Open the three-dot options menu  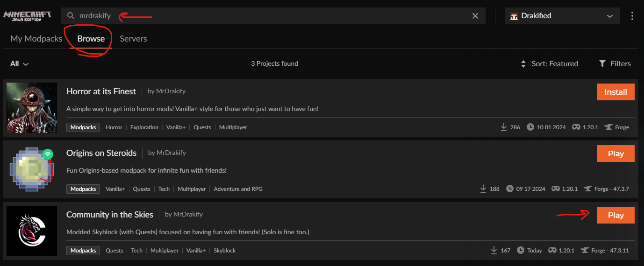coord(632,16)
